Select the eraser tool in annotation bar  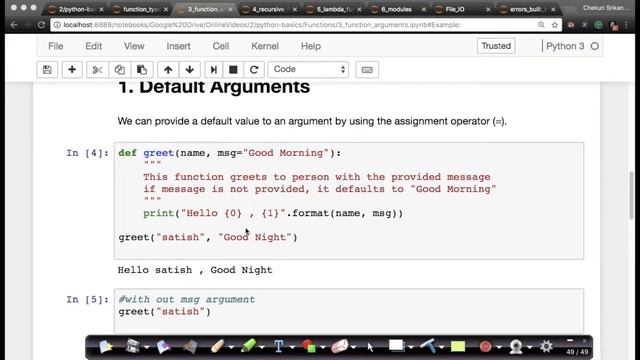click(x=340, y=347)
